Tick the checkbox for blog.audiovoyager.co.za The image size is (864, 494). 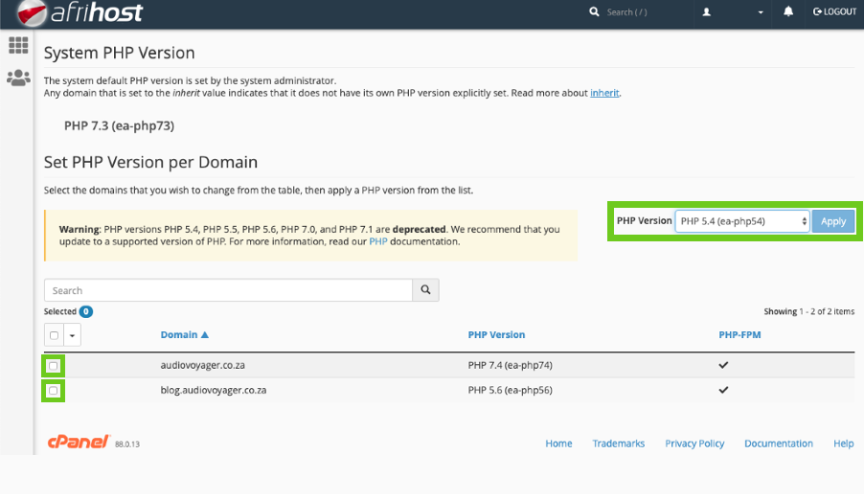pos(53,390)
